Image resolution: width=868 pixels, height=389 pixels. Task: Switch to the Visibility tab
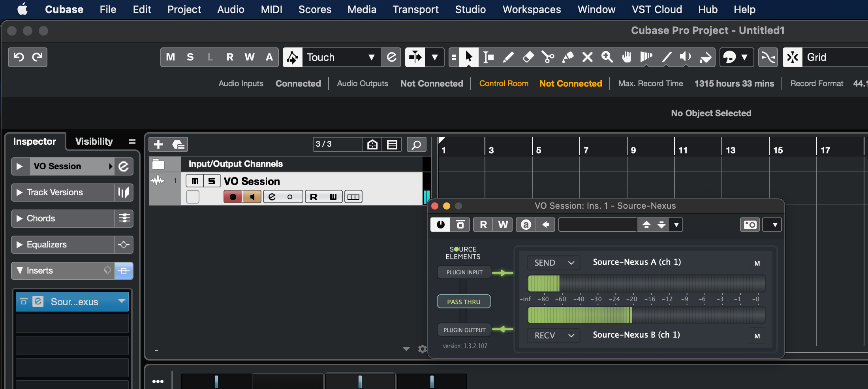[x=94, y=142]
